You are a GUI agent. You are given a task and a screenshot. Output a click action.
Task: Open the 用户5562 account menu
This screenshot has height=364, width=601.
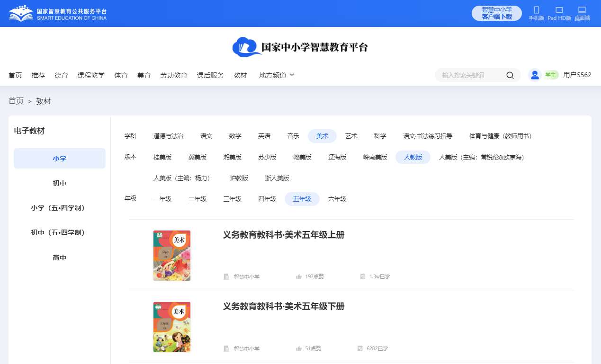click(x=577, y=75)
